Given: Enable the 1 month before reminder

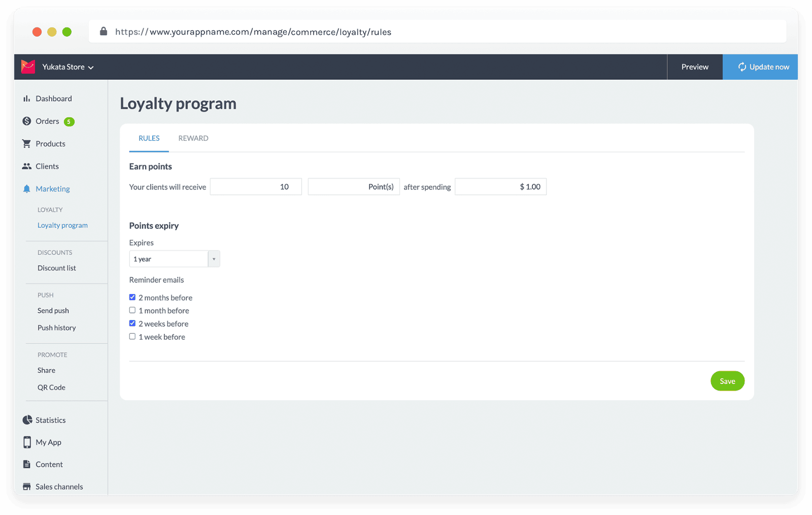Looking at the screenshot, I should [x=132, y=310].
